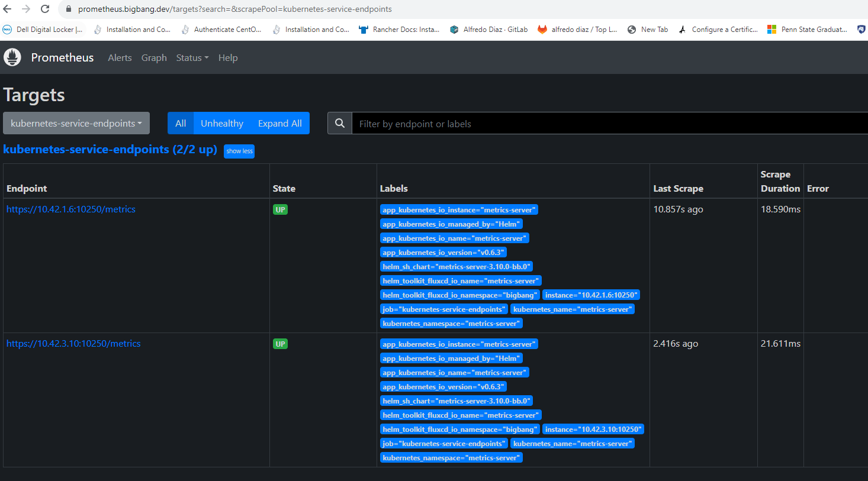This screenshot has height=481, width=868.
Task: Click Expand All to expand targets
Action: click(279, 123)
